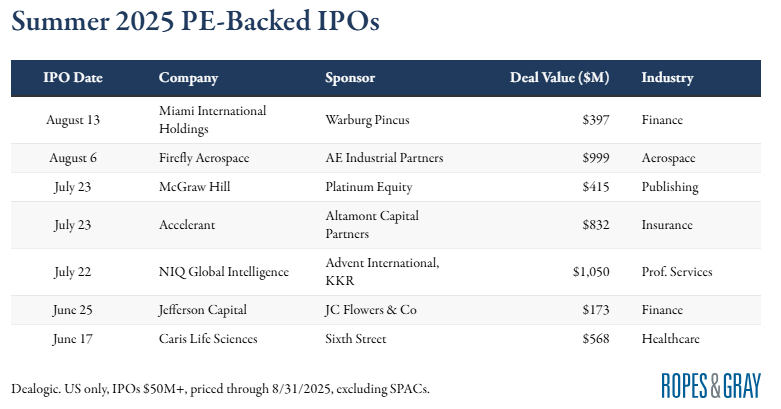Click the IPO Date column header
This screenshot has height=409, width=781.
pos(73,78)
